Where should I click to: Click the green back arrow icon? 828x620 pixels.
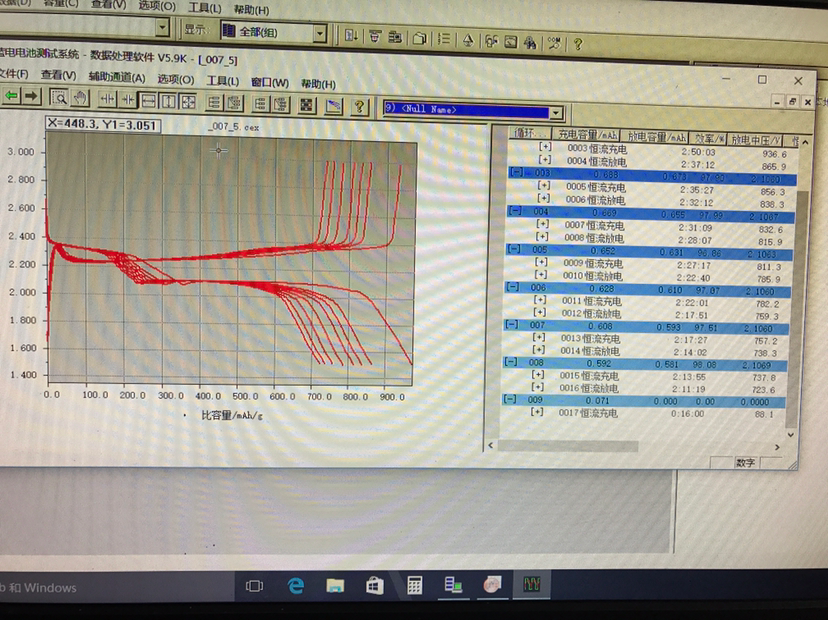pyautogui.click(x=11, y=96)
